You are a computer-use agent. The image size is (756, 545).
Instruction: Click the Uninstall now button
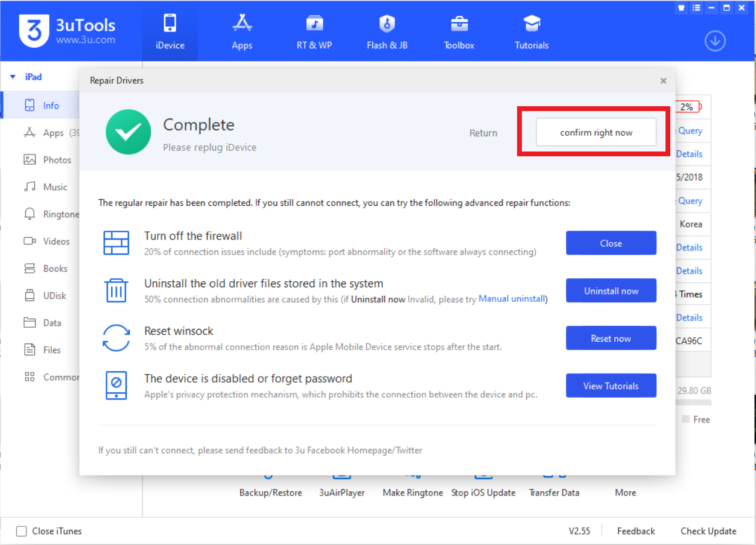coord(611,291)
